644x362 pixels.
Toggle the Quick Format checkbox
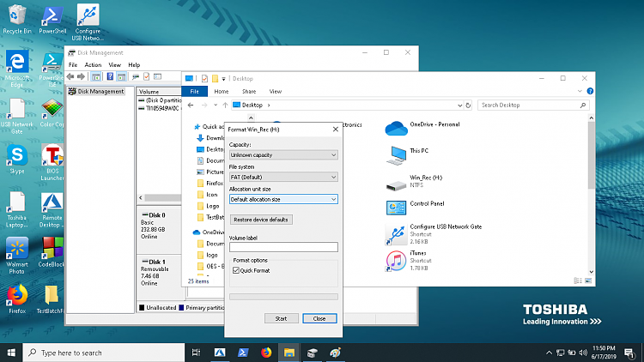(236, 270)
